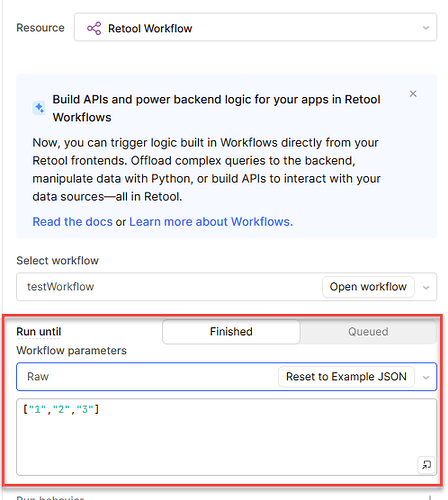Open the Raw workflow parameters dropdown
The width and height of the screenshot is (448, 500).
coord(226,377)
